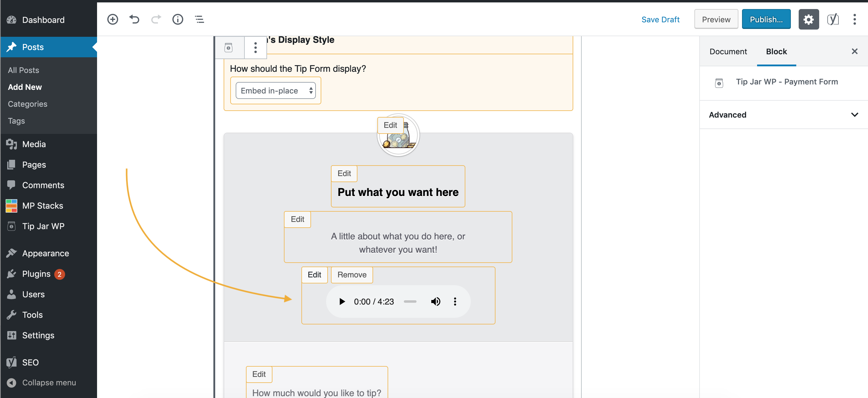Click Remove on the audio player block

tap(352, 275)
